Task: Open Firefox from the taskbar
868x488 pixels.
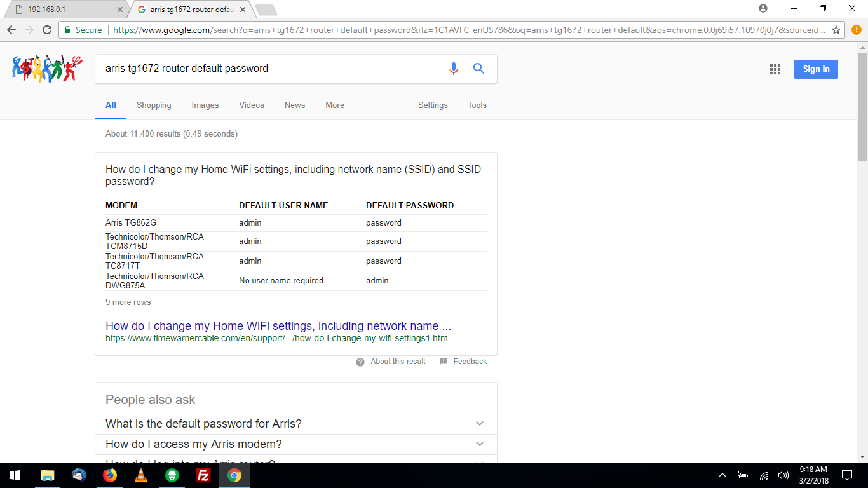Action: click(110, 475)
